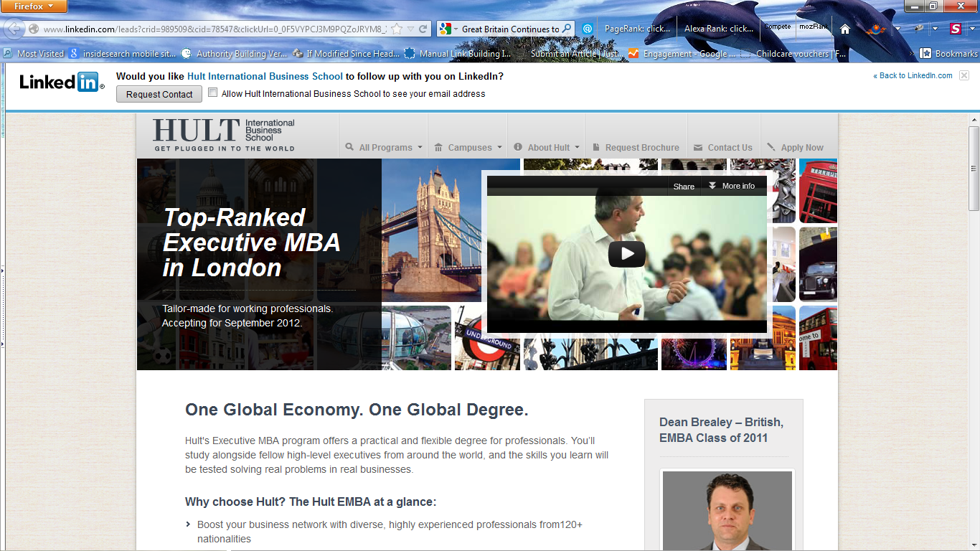Close the LinkedIn banner with X
The width and height of the screenshot is (980, 551).
pyautogui.click(x=964, y=75)
